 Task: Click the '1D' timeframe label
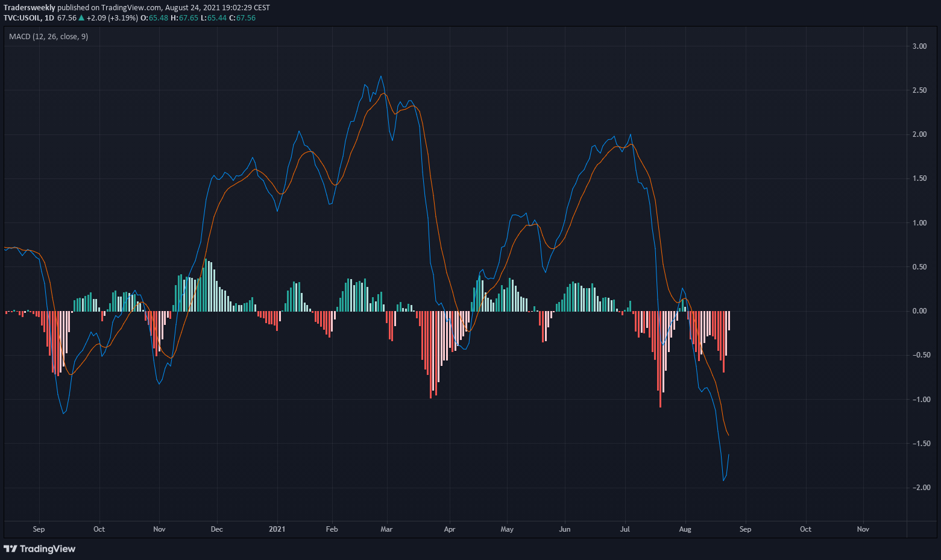point(49,18)
